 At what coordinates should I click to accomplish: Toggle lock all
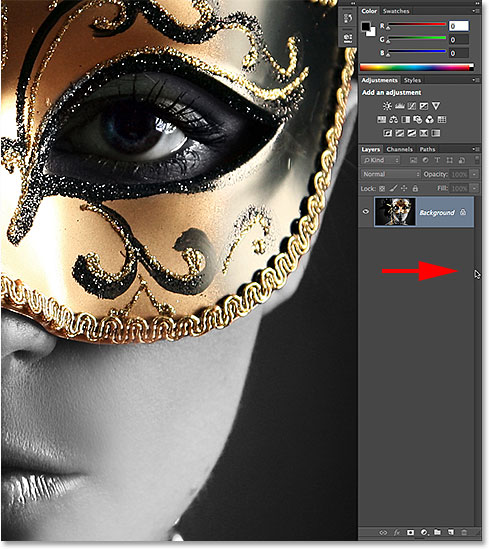click(x=415, y=188)
